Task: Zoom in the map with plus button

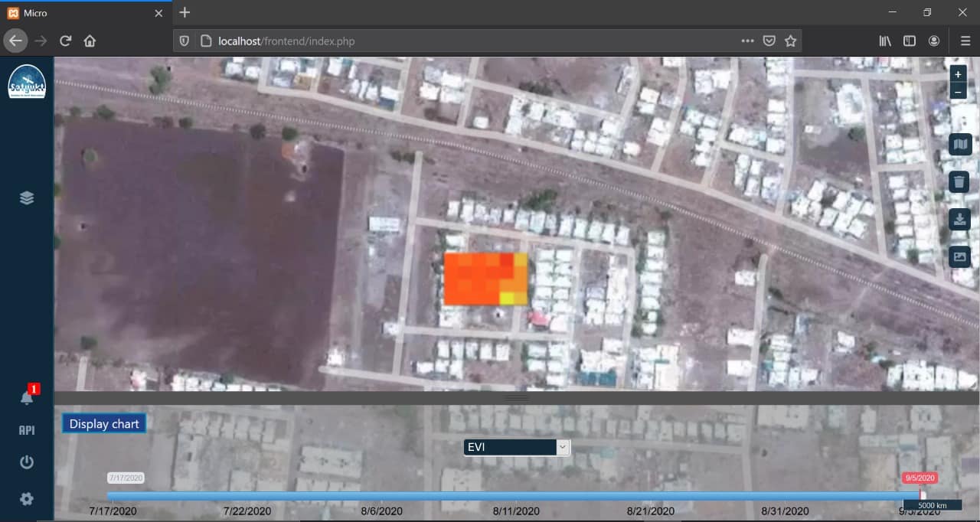Action: click(958, 75)
